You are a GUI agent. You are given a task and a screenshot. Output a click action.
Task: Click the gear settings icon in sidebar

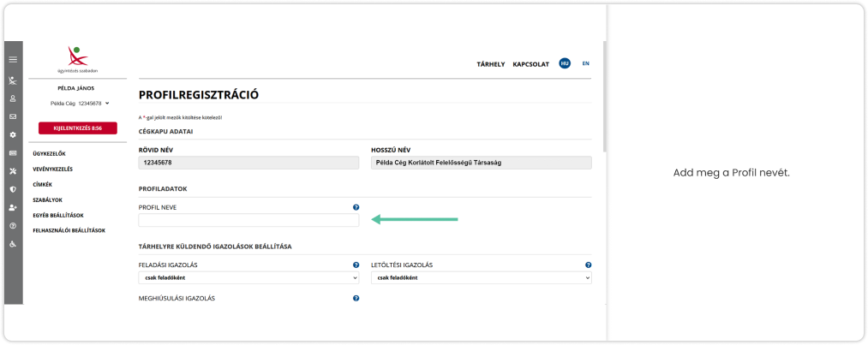13,135
